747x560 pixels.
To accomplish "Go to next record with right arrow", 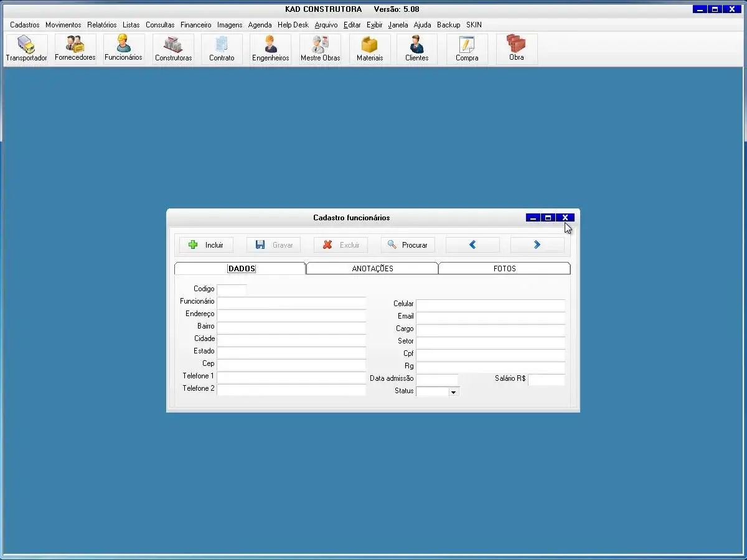I will pyautogui.click(x=537, y=245).
